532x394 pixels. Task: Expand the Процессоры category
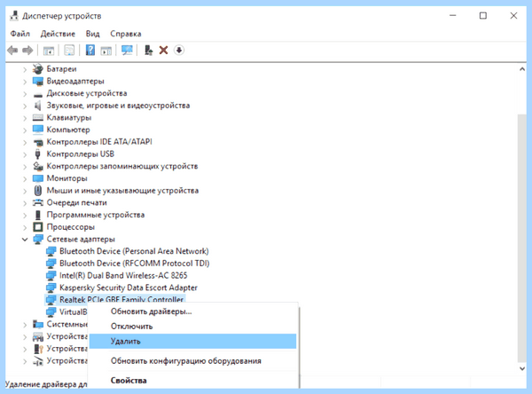pos(25,227)
